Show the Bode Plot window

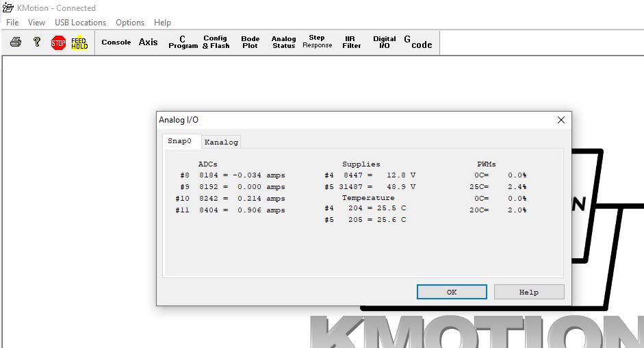click(x=250, y=42)
